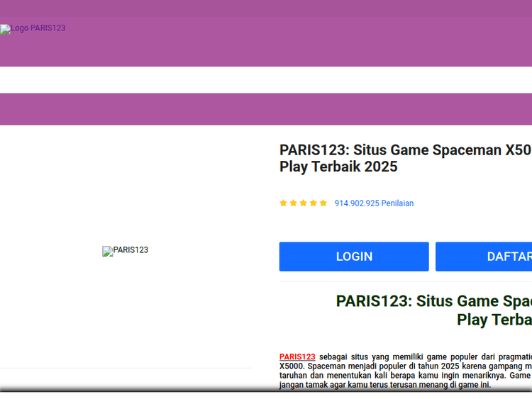Click the fourth rating star
Viewport: 532px width, 399px height.
pos(314,203)
